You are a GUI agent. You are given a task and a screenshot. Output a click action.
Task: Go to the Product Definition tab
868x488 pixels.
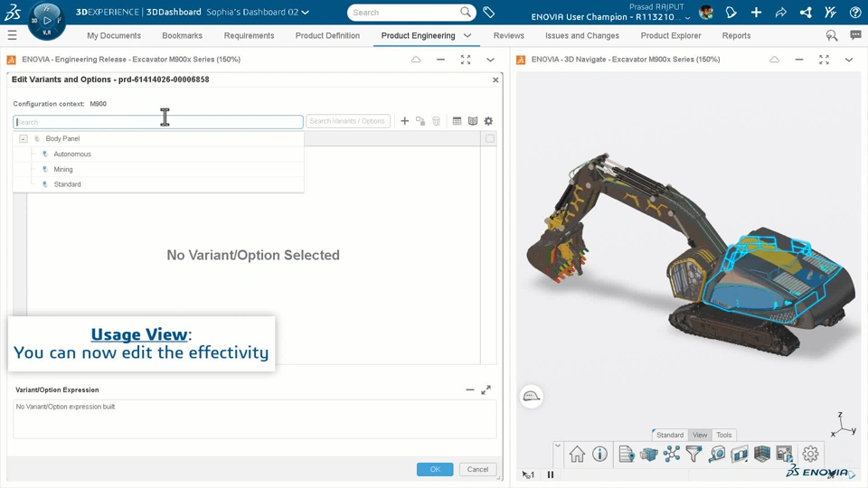pyautogui.click(x=327, y=35)
